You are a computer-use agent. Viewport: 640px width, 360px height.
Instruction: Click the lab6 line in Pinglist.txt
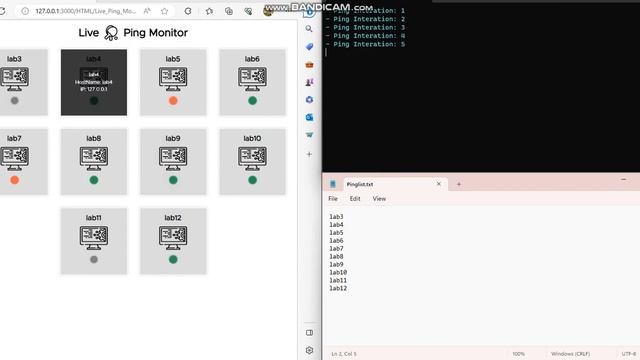tap(336, 241)
